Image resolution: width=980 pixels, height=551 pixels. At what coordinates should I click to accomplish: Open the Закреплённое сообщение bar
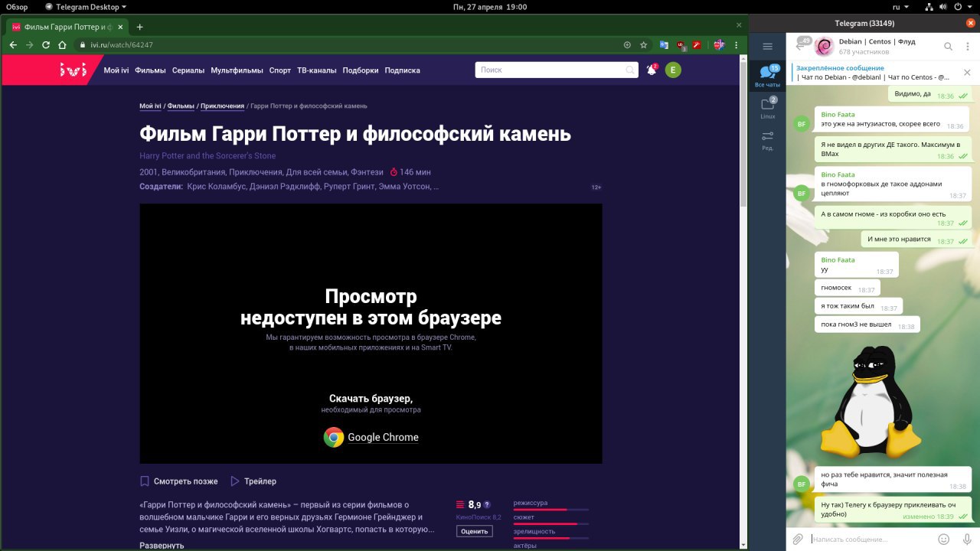coord(873,73)
